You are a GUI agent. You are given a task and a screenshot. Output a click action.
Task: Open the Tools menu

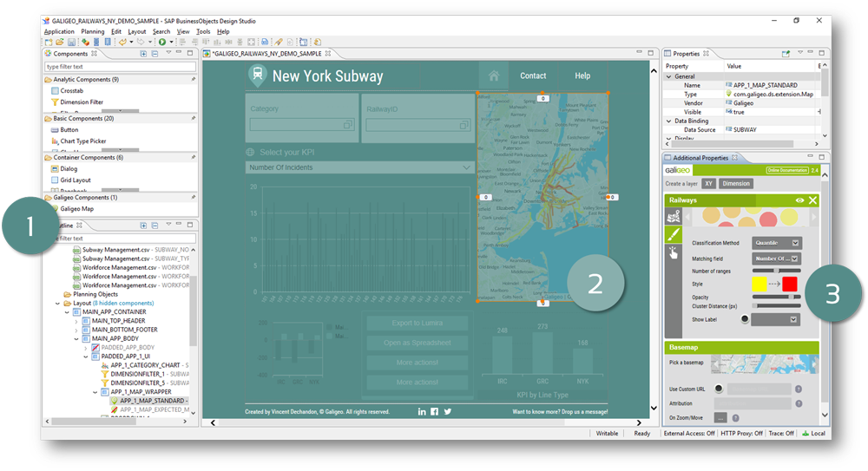203,31
